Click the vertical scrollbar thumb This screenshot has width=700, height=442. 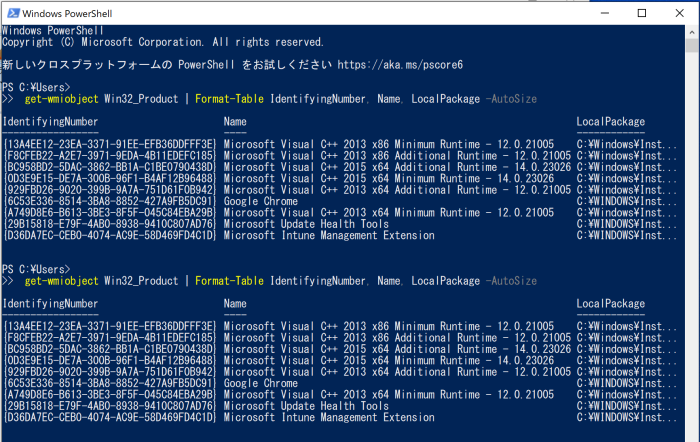pyautogui.click(x=692, y=45)
